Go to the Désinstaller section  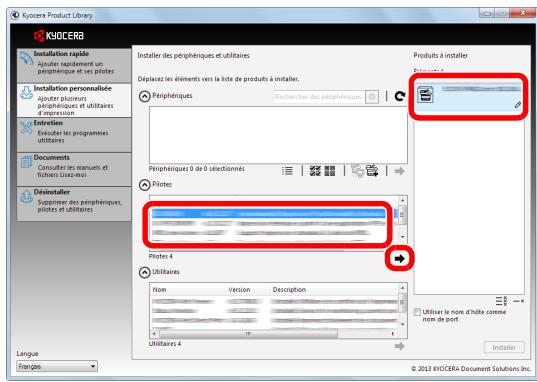(x=74, y=204)
